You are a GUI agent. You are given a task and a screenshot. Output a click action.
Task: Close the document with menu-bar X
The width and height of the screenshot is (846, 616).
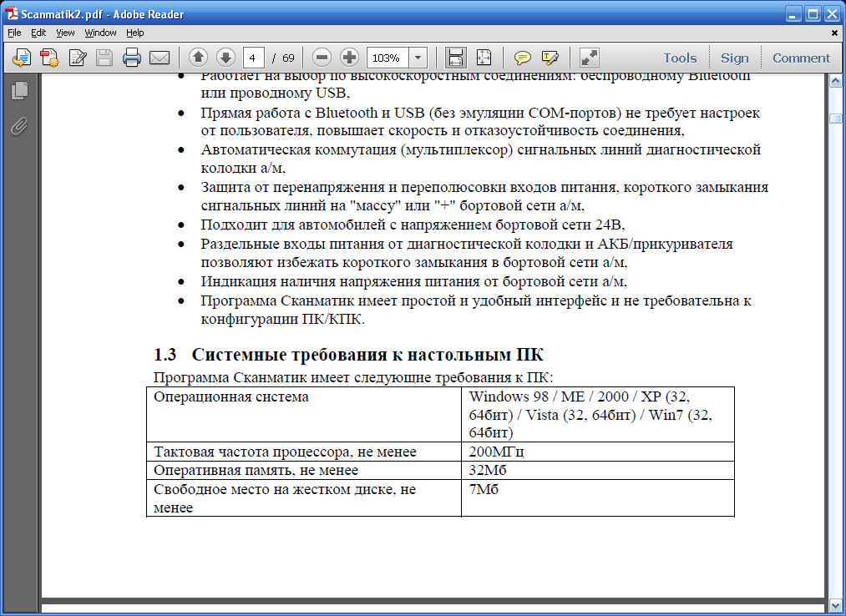pyautogui.click(x=834, y=33)
